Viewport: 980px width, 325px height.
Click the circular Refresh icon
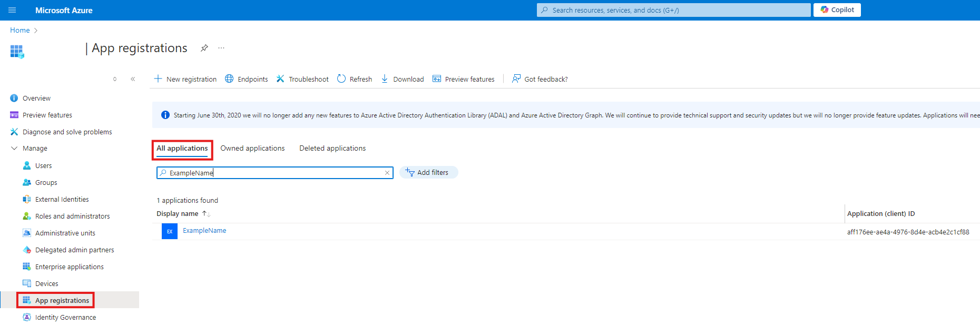coord(341,78)
